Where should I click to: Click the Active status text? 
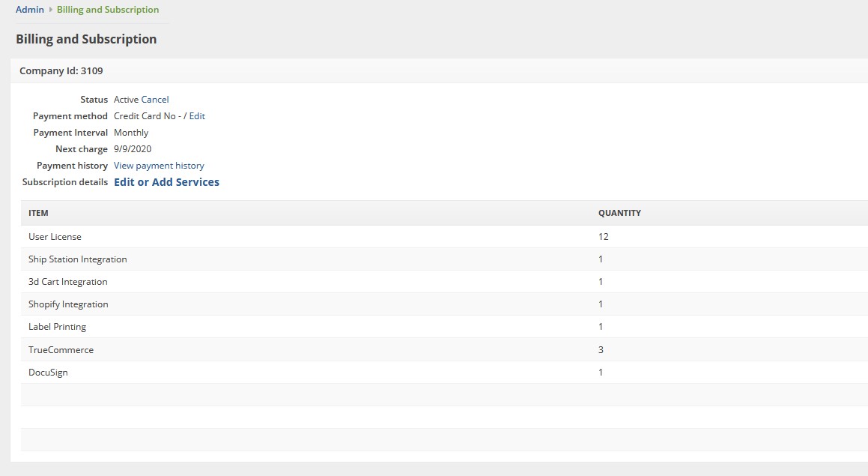126,100
